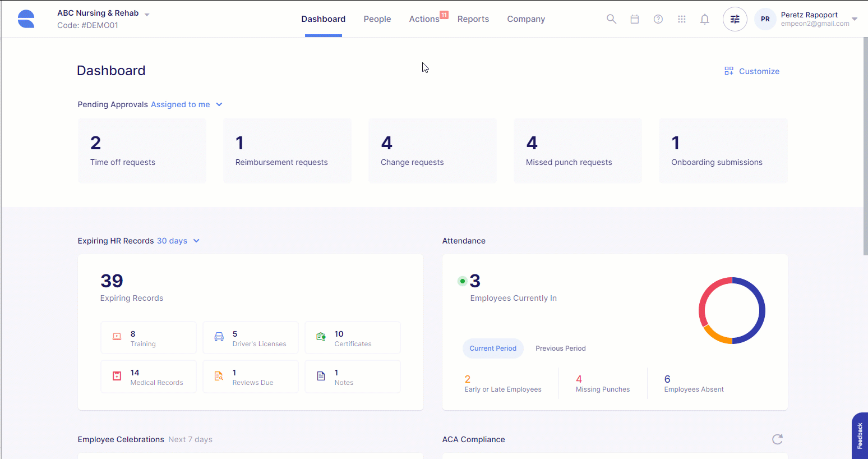The height and width of the screenshot is (459, 868).
Task: Open the Company menu
Action: 526,19
